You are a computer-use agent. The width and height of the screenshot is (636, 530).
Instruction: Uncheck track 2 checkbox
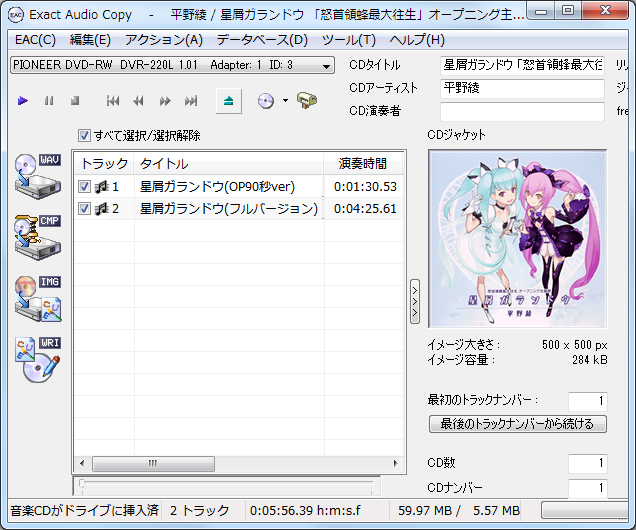tap(85, 209)
